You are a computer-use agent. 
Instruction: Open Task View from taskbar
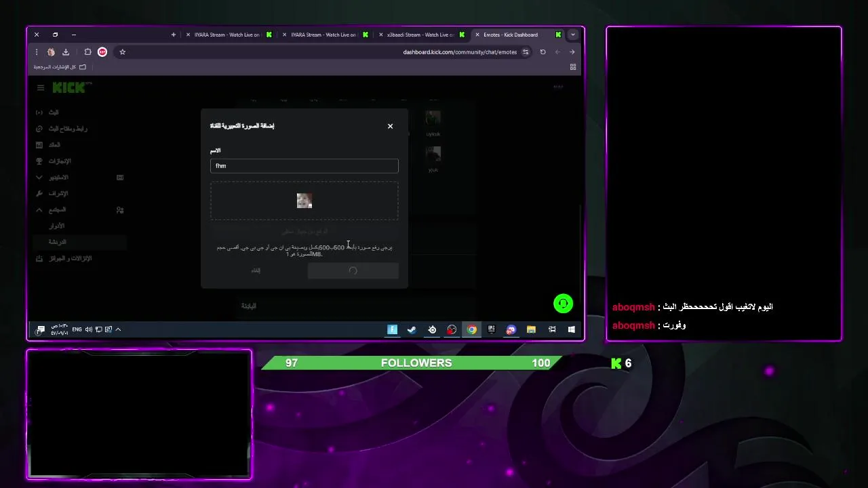point(552,329)
